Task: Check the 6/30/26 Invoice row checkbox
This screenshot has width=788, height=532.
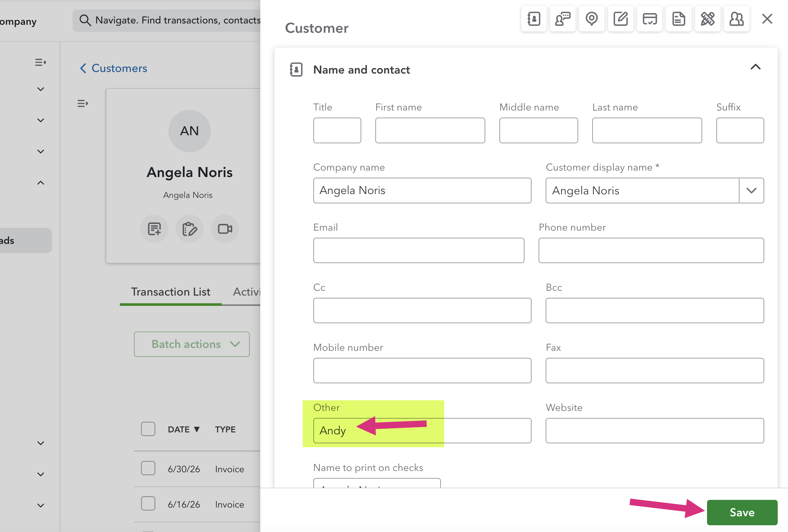Action: point(148,468)
